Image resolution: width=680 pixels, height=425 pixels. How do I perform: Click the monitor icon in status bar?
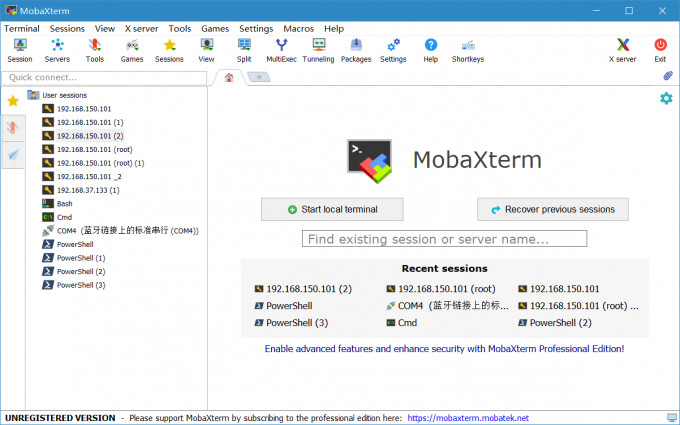point(672,418)
